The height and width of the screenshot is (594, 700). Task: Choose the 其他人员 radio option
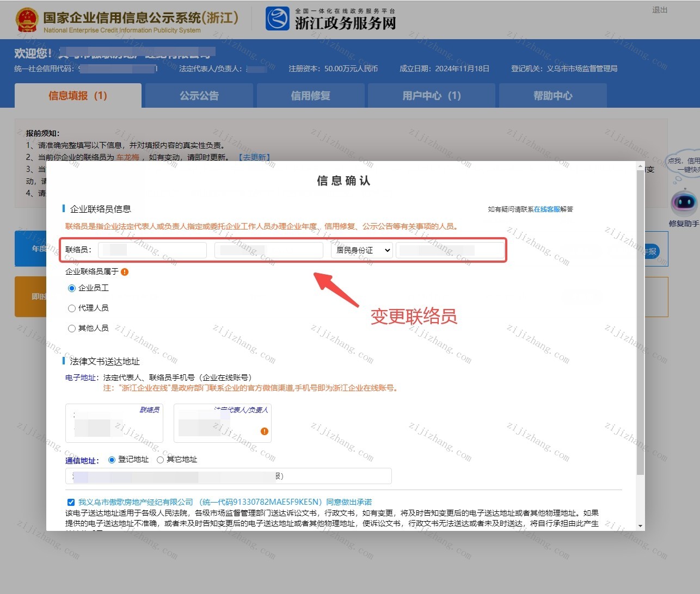71,329
